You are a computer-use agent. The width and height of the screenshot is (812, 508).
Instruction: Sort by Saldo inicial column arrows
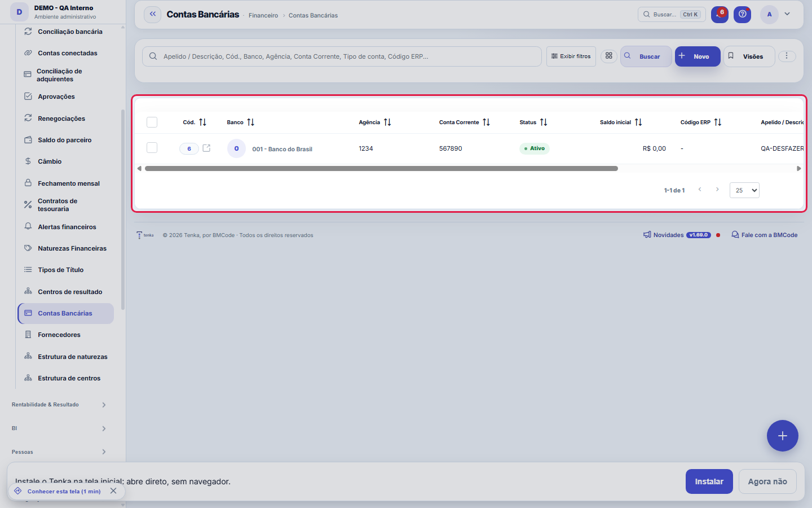coord(638,122)
